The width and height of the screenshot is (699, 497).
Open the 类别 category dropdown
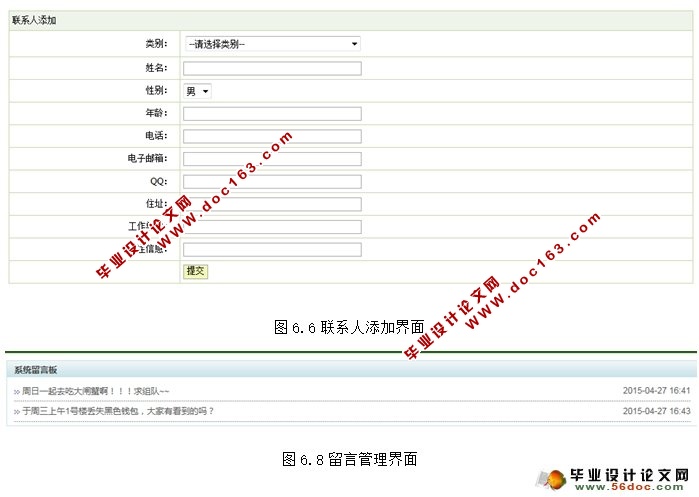[272, 44]
